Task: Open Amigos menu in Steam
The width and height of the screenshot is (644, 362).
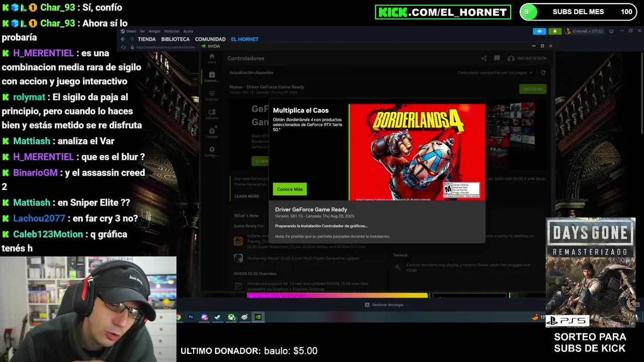Action: [x=154, y=31]
